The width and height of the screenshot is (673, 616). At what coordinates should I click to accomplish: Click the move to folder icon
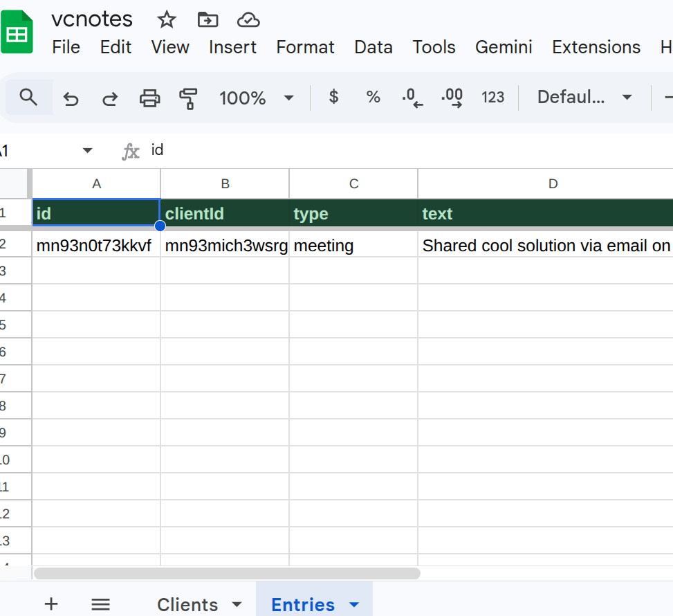208,20
